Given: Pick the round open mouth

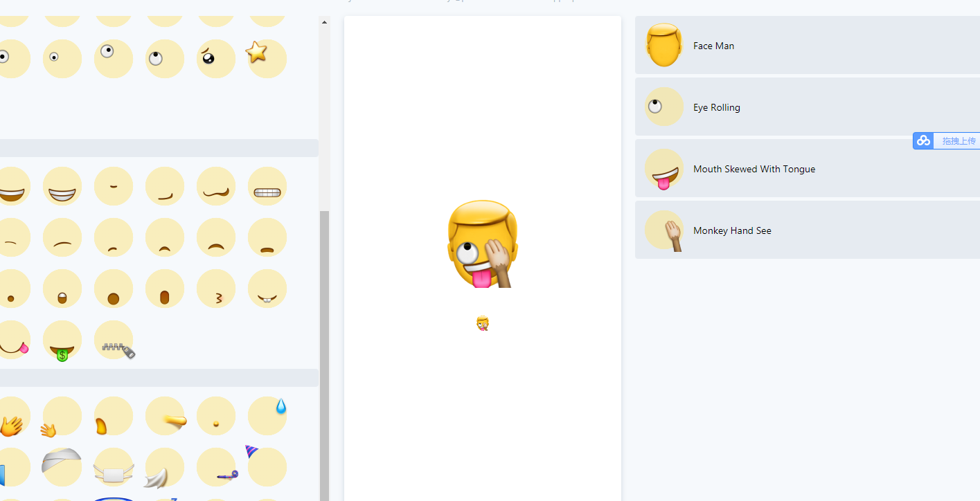Looking at the screenshot, I should click(114, 289).
